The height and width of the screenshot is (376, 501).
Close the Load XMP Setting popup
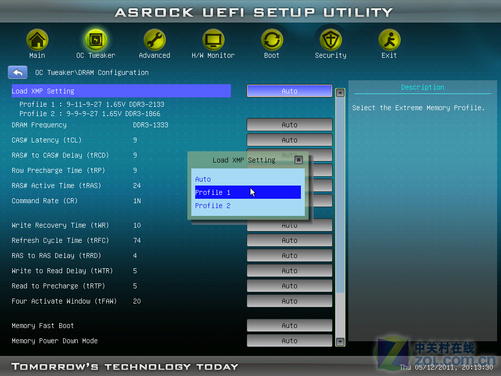[298, 160]
